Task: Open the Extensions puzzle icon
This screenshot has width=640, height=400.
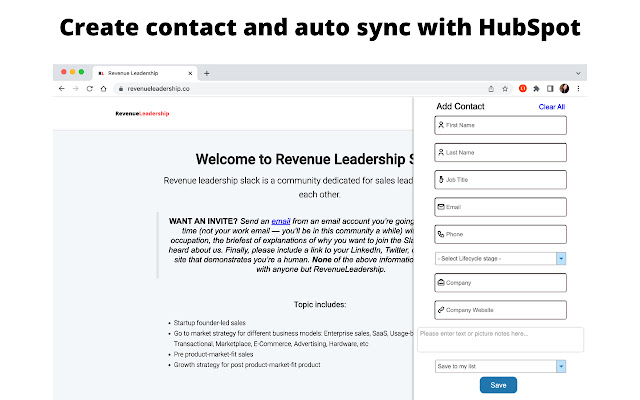Action: 536,89
